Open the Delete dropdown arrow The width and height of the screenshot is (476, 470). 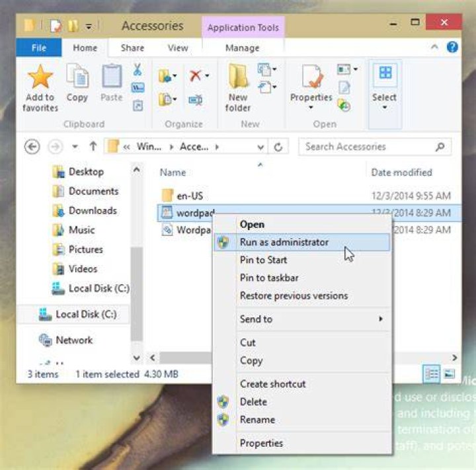coord(207,75)
